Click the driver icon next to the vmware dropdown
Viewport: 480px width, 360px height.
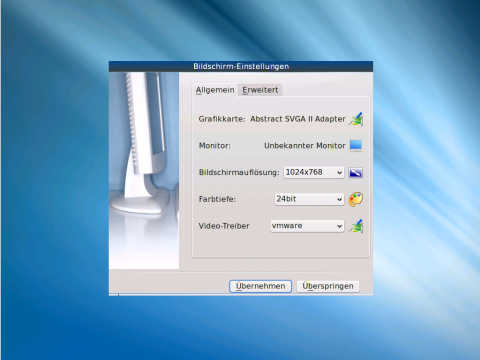coord(356,226)
